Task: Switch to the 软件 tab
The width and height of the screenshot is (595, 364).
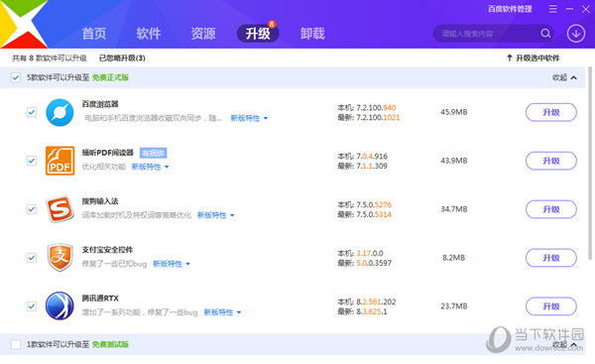Action: pos(149,34)
